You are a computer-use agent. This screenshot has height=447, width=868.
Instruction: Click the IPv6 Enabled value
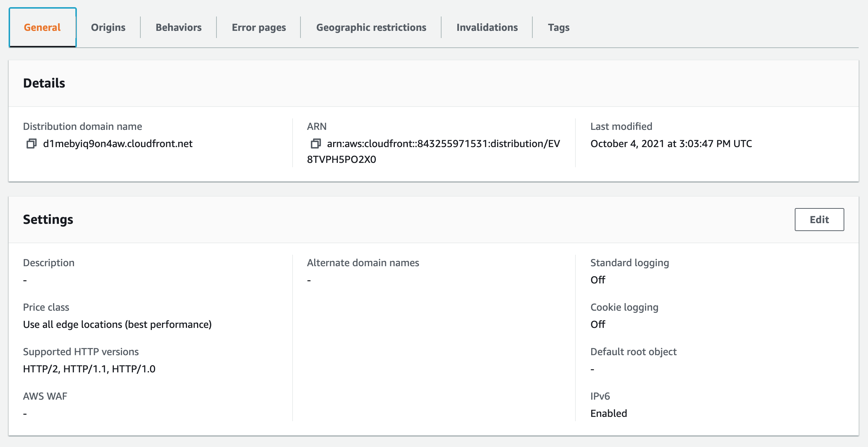(x=608, y=414)
